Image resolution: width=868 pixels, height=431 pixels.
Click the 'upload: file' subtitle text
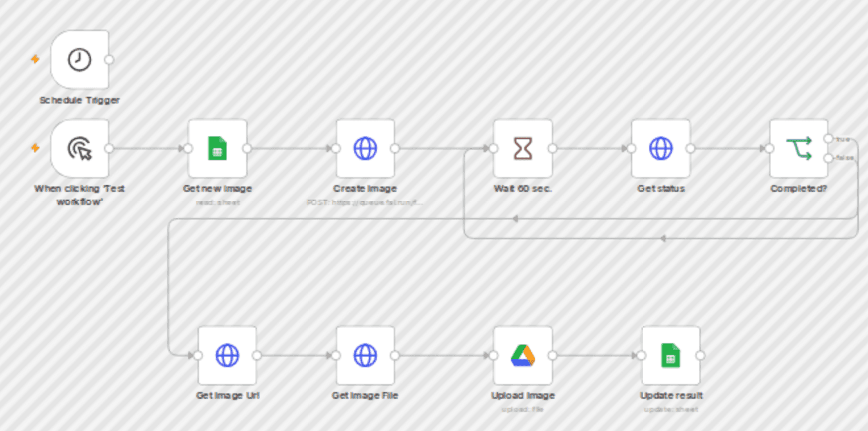click(523, 409)
